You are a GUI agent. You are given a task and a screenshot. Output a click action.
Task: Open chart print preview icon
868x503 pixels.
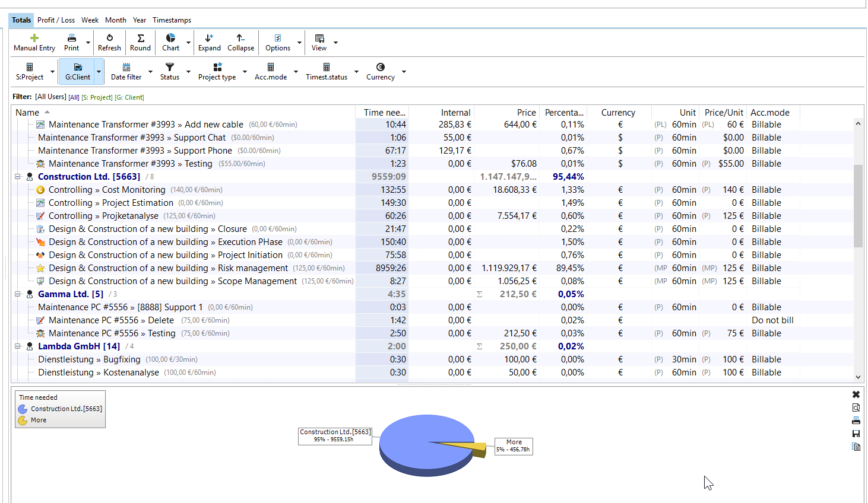point(856,408)
